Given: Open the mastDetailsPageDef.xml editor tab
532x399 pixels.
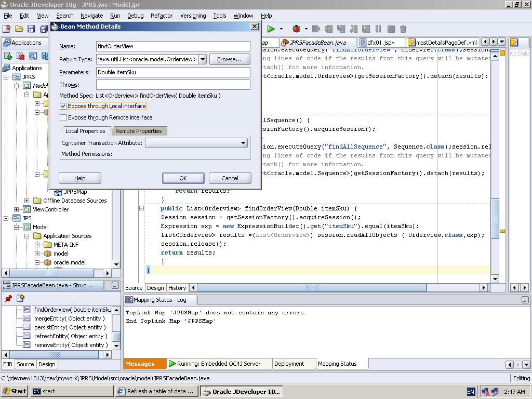Looking at the screenshot, I should [x=443, y=43].
